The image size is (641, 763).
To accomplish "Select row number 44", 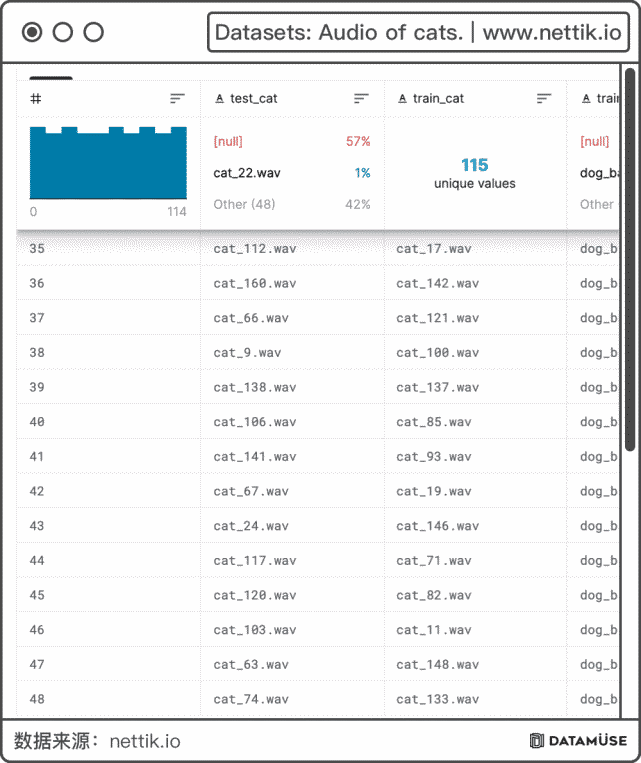I will [37, 561].
